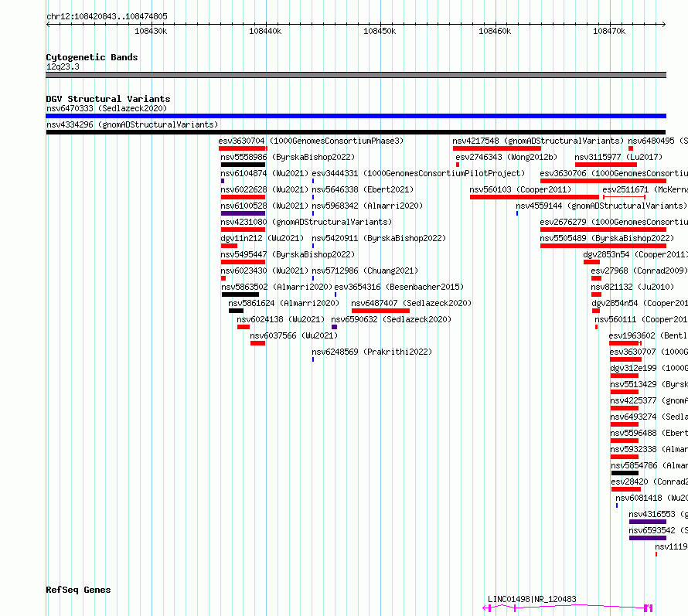Open esv1963602 variant label
The width and height of the screenshot is (688, 616).
pyautogui.click(x=648, y=335)
